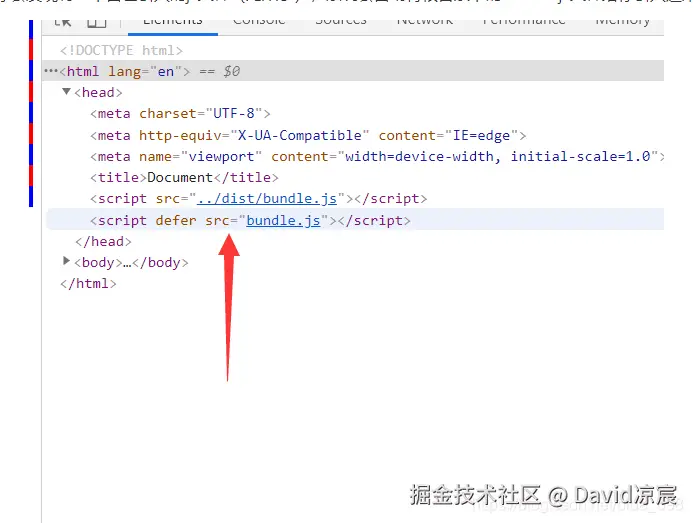Click the "width=device-width, initial-scale=1.0" value
The width and height of the screenshot is (693, 523).
tap(498, 157)
